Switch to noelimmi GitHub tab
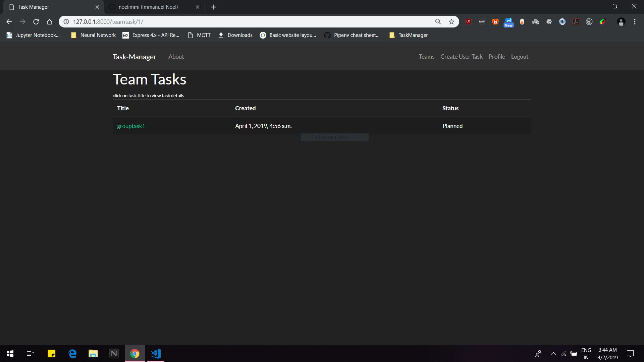 148,7
